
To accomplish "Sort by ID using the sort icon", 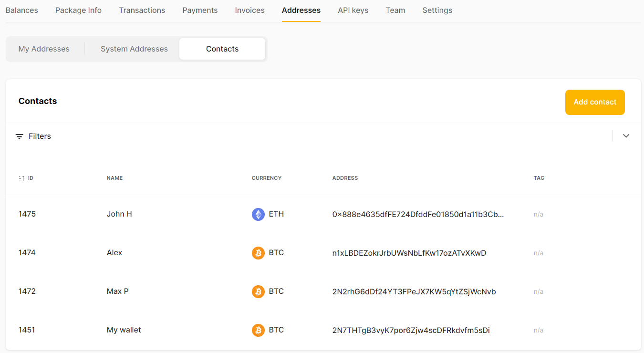I will pos(21,178).
